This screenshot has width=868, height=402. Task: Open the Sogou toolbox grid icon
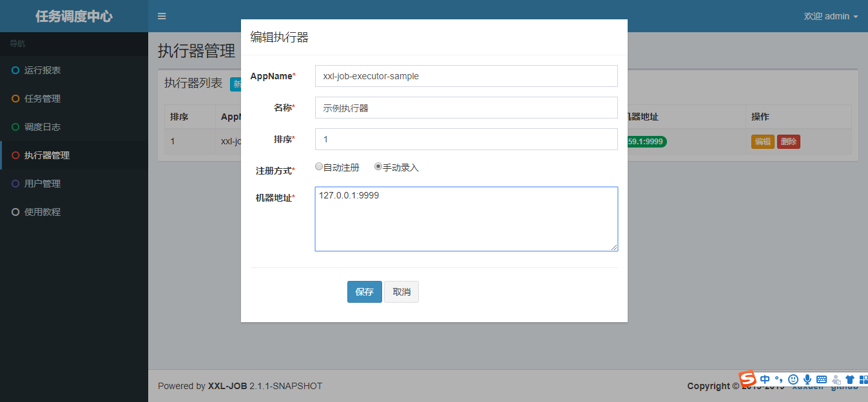863,380
